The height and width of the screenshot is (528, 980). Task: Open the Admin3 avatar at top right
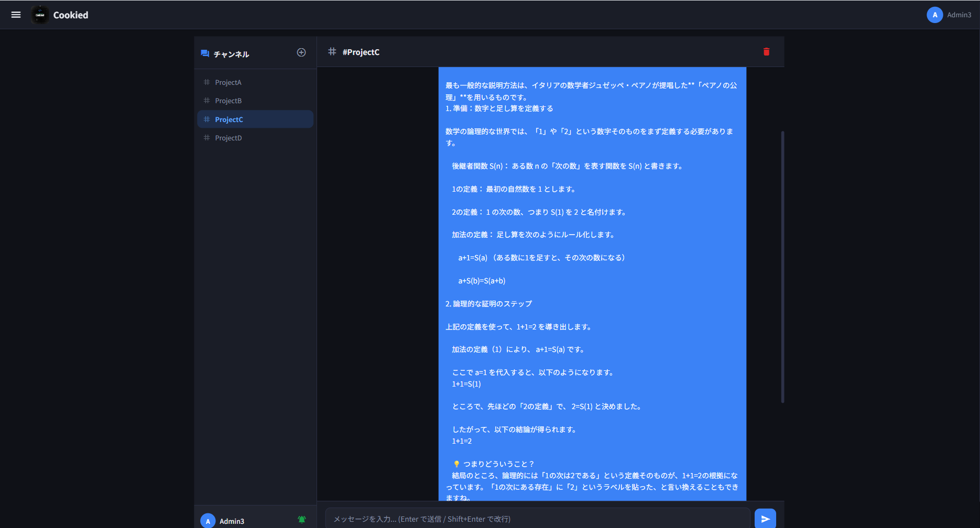coord(934,15)
